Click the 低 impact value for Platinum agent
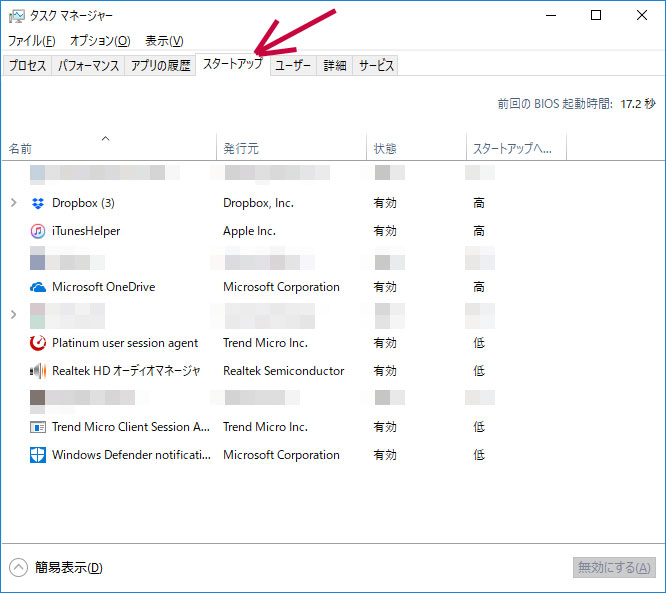 tap(479, 343)
